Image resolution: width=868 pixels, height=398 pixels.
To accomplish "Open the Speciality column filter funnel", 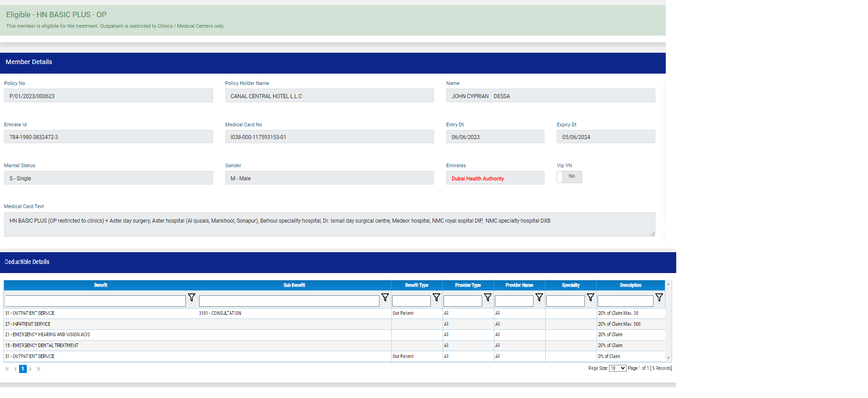I will coord(590,298).
